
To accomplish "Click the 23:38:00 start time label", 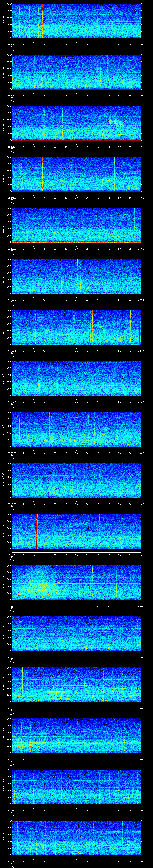I will [12, 402].
